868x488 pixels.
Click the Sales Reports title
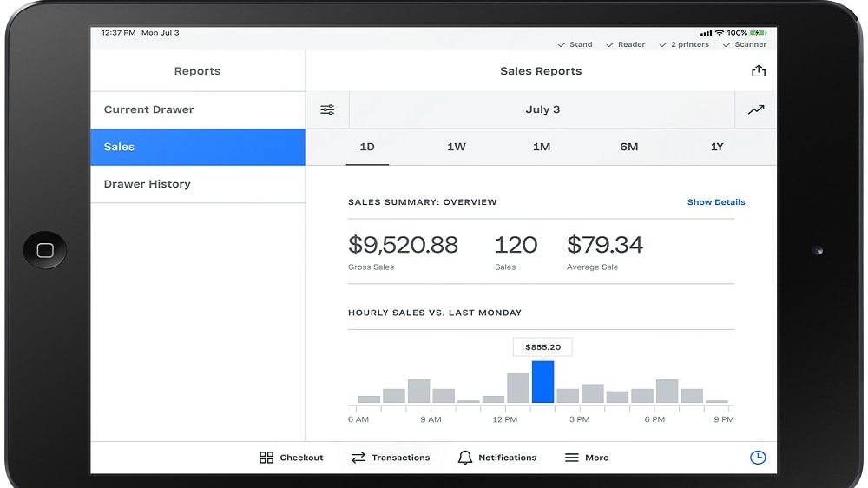click(x=541, y=71)
